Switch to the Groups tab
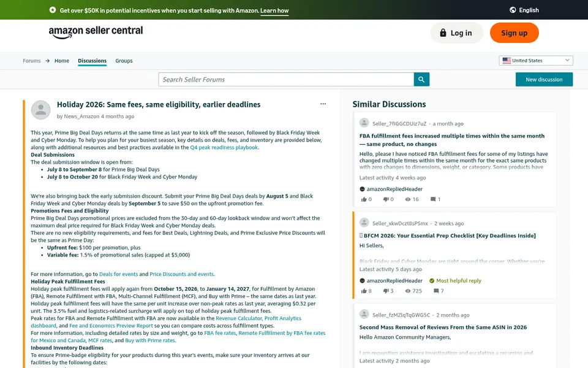The width and height of the screenshot is (588, 368). tap(124, 61)
